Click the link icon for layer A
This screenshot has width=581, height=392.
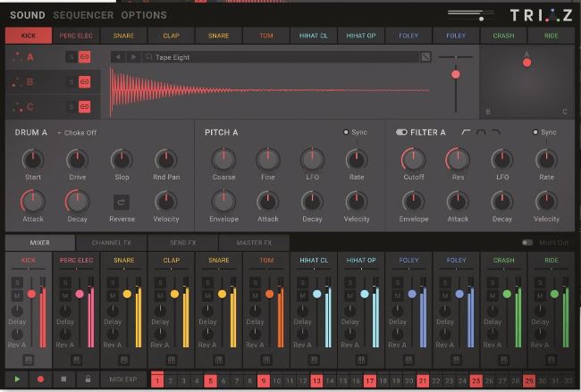point(85,57)
